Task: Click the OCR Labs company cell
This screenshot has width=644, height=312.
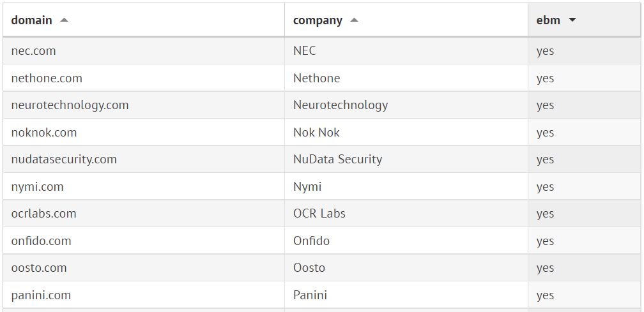Action: [x=319, y=214]
